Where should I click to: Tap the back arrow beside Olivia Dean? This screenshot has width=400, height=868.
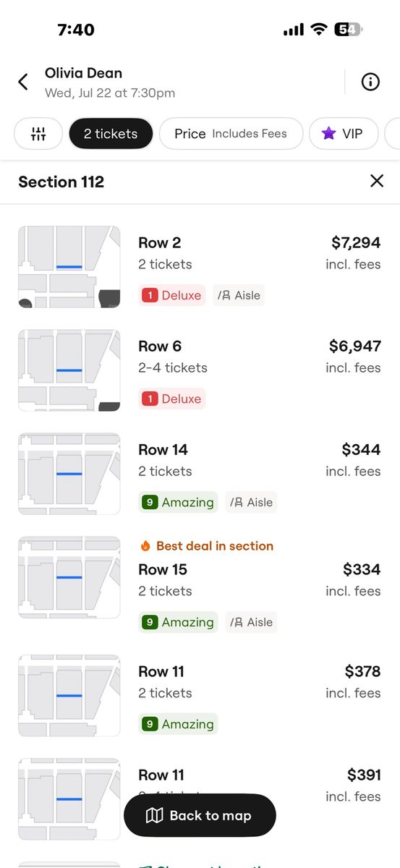pos(23,82)
